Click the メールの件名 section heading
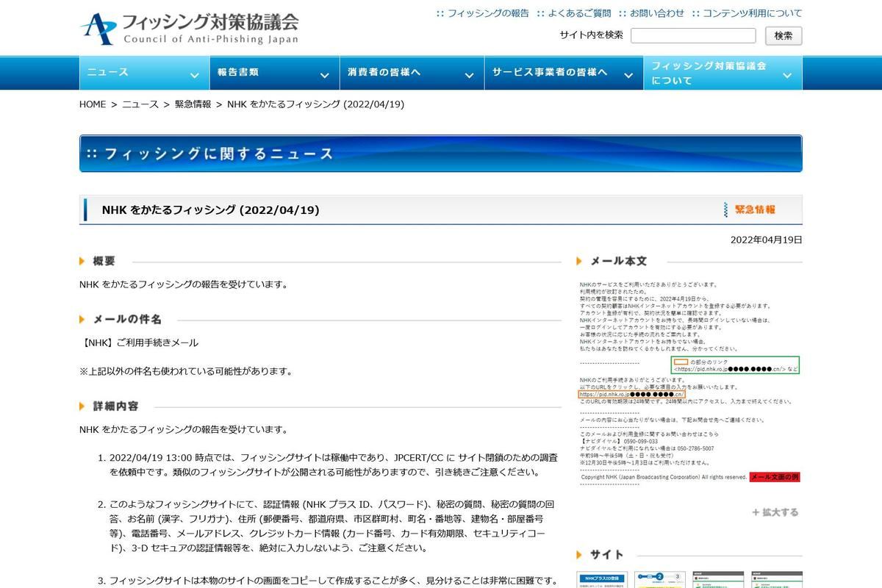This screenshot has height=588, width=882. point(127,319)
